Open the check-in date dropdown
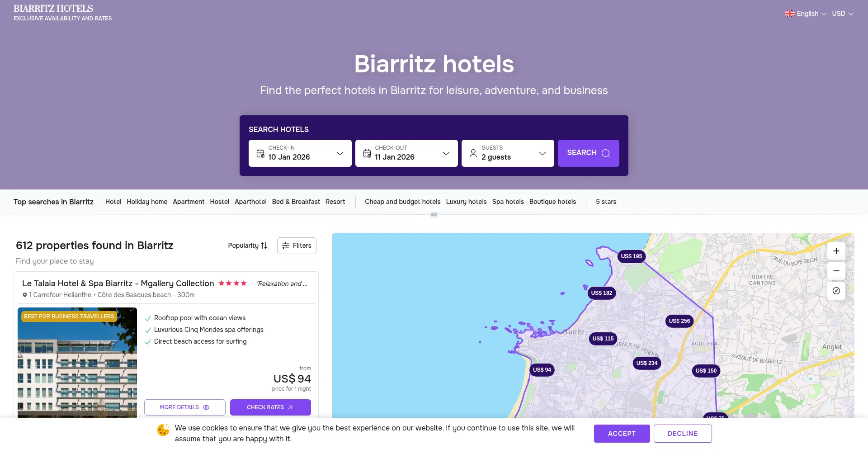 [x=340, y=153]
